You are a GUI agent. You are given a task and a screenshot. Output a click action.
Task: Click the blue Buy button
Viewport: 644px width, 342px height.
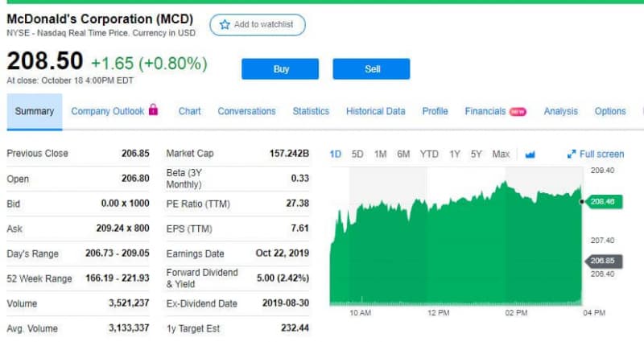(280, 69)
